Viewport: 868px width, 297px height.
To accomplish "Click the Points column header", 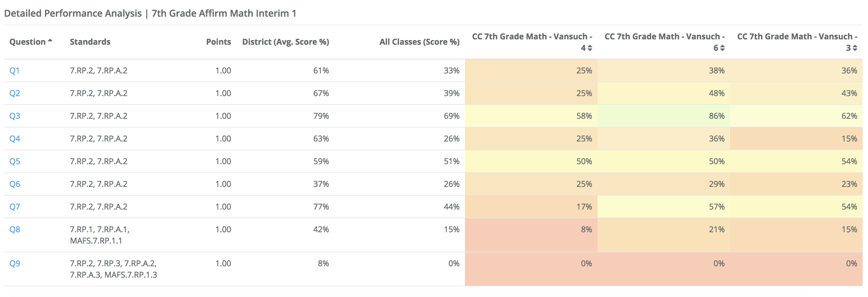I will [218, 42].
